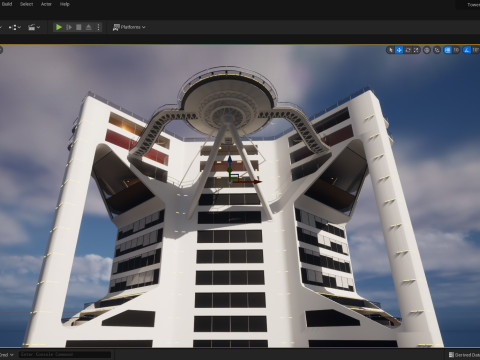Open the Help menu
The height and width of the screenshot is (360, 480).
[65, 4]
